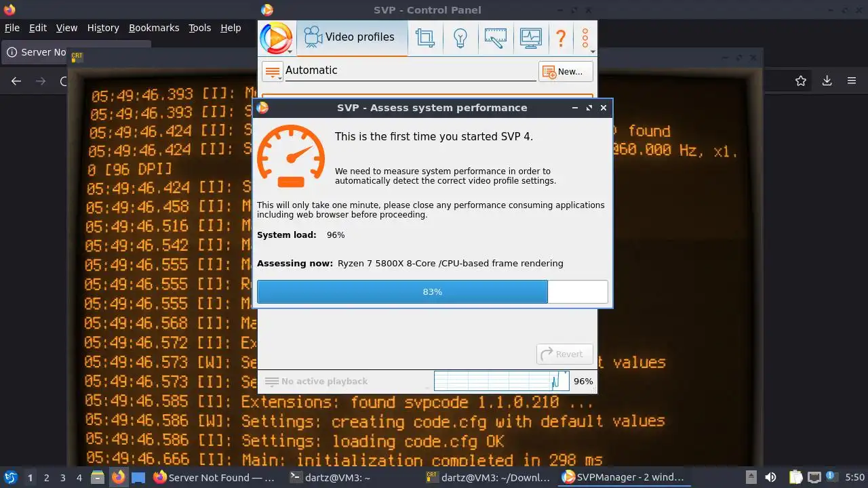This screenshot has width=868, height=488.
Task: Open the document notification tray icon
Action: pos(831,477)
